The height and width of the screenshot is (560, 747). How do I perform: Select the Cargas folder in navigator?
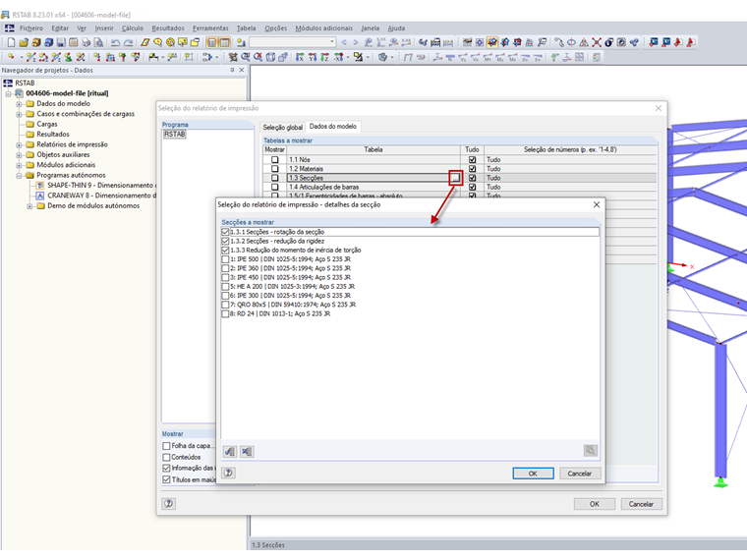click(47, 125)
